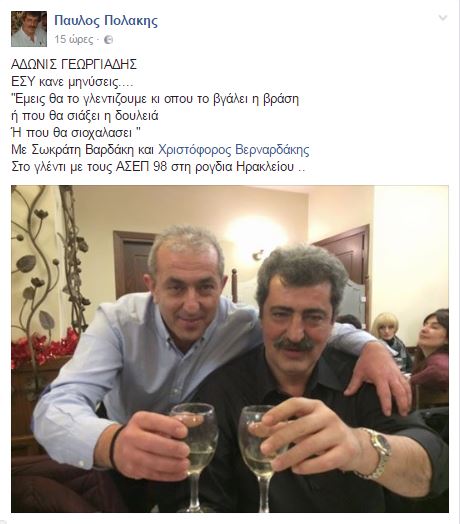Click the public globe privacy icon
Viewport: 460px width, 524px height.
point(108,40)
